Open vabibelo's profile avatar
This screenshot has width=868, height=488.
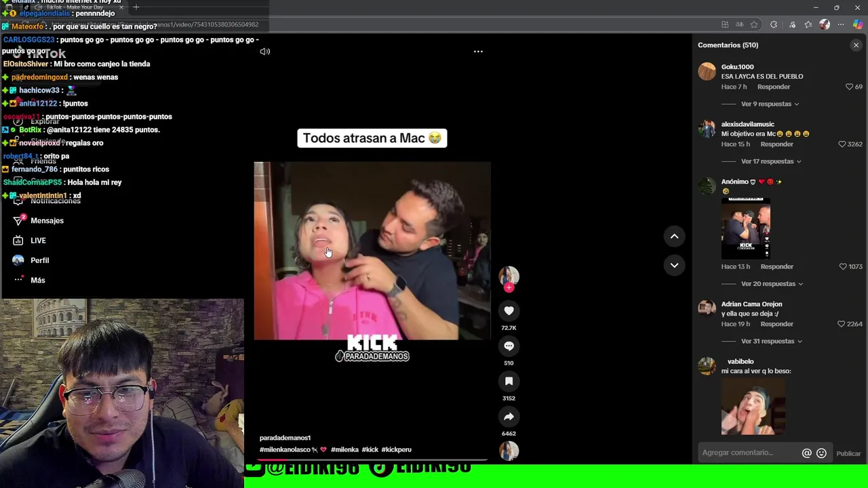tap(707, 366)
